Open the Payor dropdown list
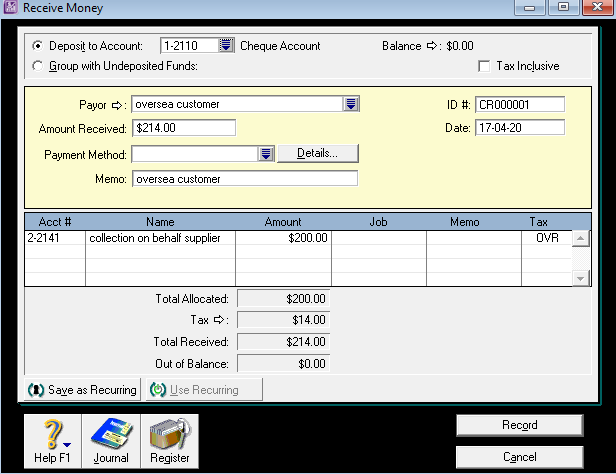The image size is (616, 474). pos(351,104)
